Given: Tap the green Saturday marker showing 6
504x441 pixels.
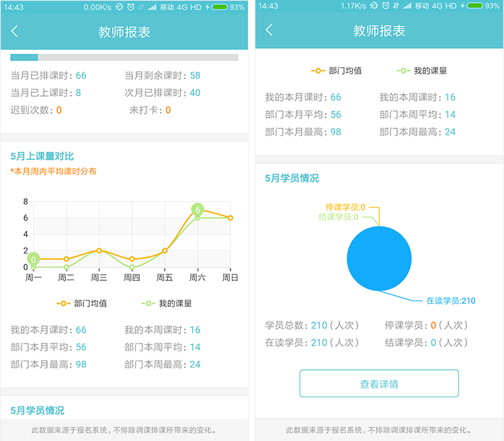Looking at the screenshot, I should click(x=198, y=210).
